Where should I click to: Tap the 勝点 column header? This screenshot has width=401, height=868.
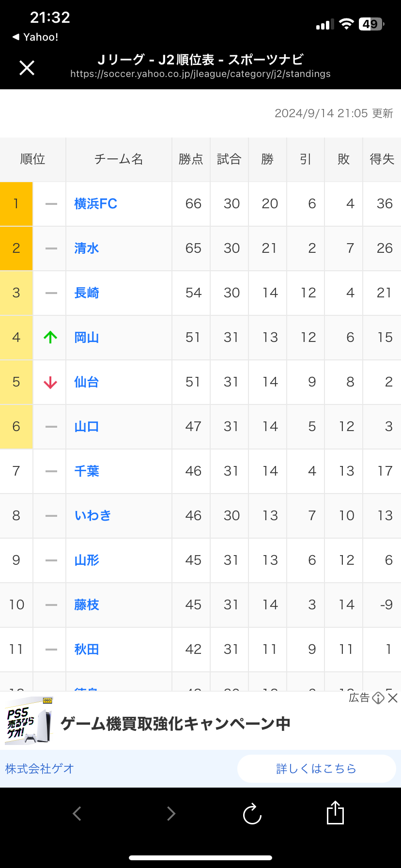pos(191,159)
